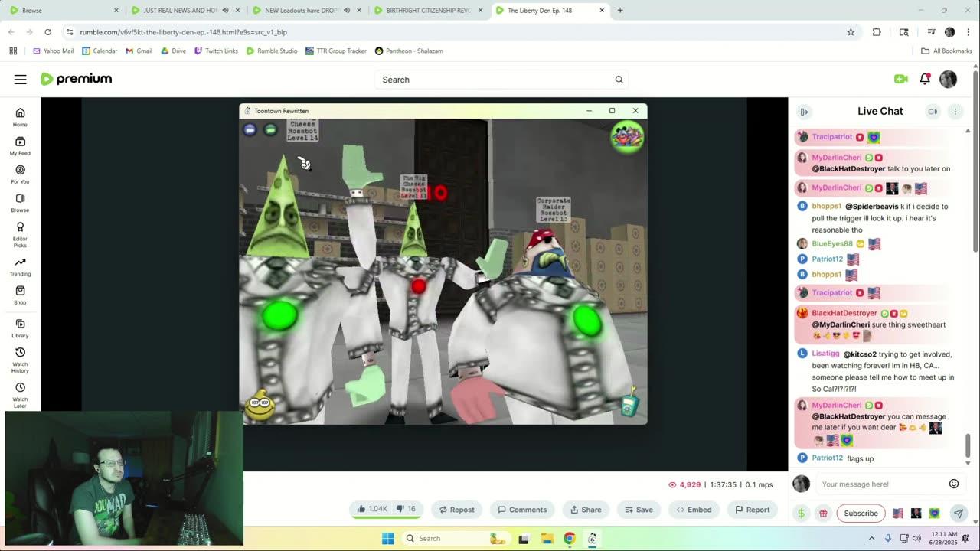This screenshot has height=551, width=980.
Task: Open the Twitch Links bookmark
Action: tap(216, 51)
